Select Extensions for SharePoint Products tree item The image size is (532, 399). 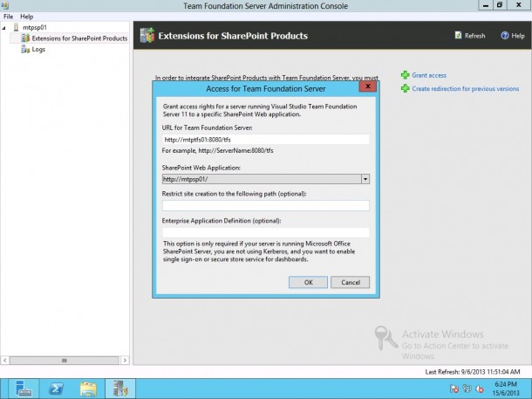pyautogui.click(x=79, y=38)
